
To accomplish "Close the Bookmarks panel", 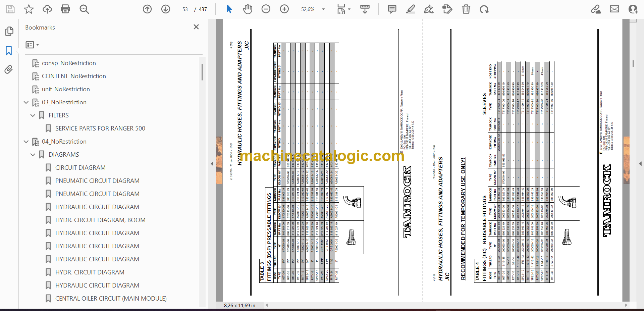I will tap(196, 27).
